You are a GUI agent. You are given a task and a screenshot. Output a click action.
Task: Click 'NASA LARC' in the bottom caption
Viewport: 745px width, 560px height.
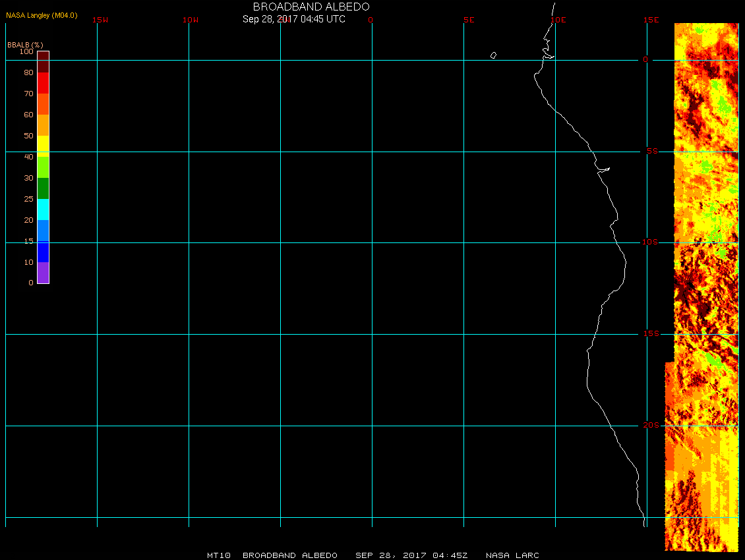pyautogui.click(x=512, y=555)
